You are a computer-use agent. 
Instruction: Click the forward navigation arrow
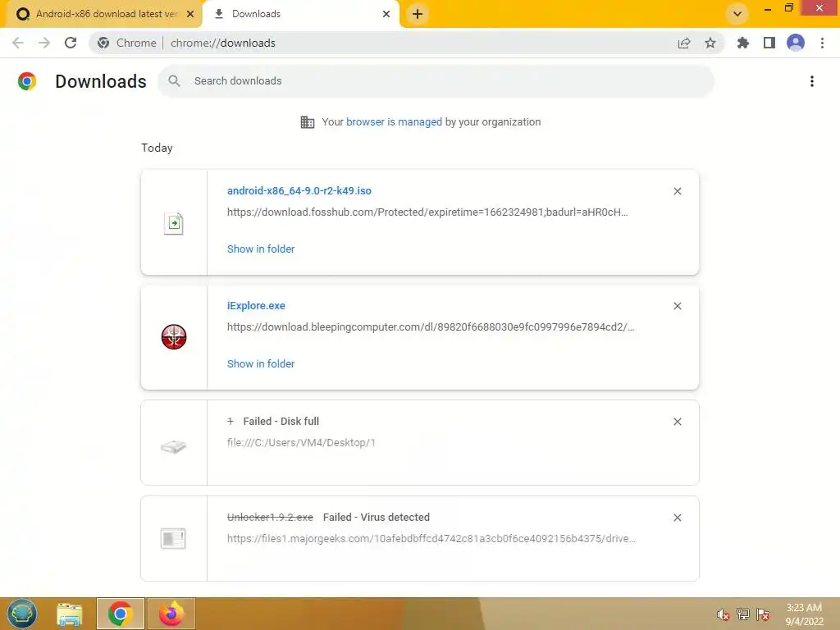(x=44, y=43)
